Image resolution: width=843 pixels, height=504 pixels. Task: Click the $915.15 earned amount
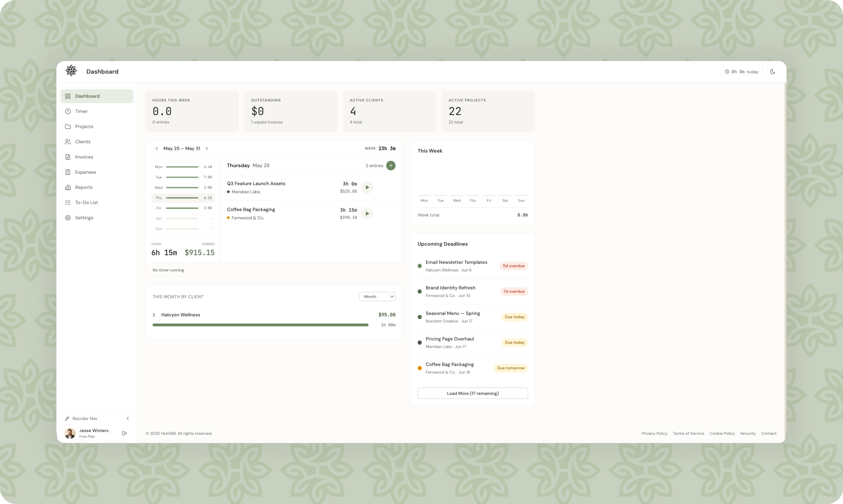(x=199, y=253)
